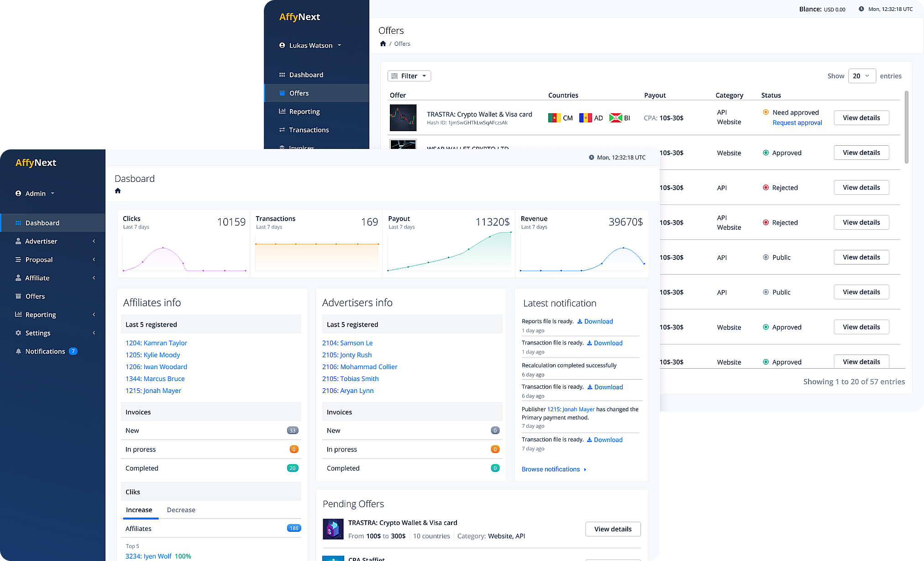Click the Offers icon in back window sidebar
The image size is (924, 561).
click(282, 93)
